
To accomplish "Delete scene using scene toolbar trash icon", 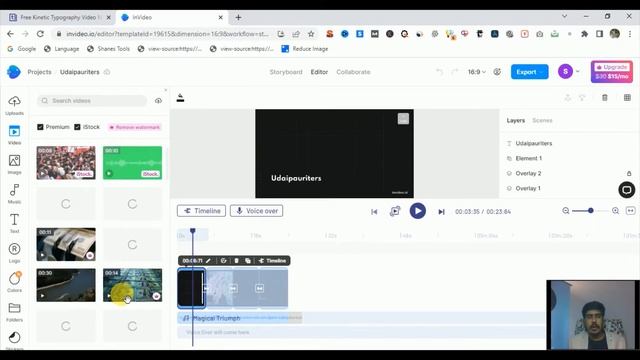I will pos(236,260).
